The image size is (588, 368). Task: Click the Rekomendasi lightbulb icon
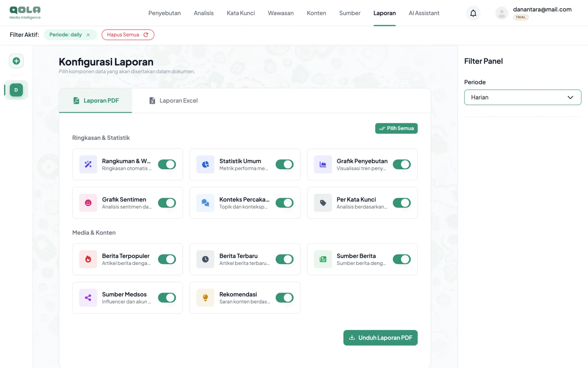(205, 298)
